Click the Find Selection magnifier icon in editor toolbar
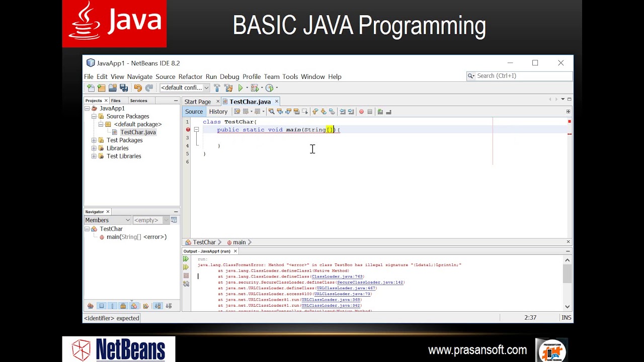Viewport: 644px width, 362px height. coord(271,112)
